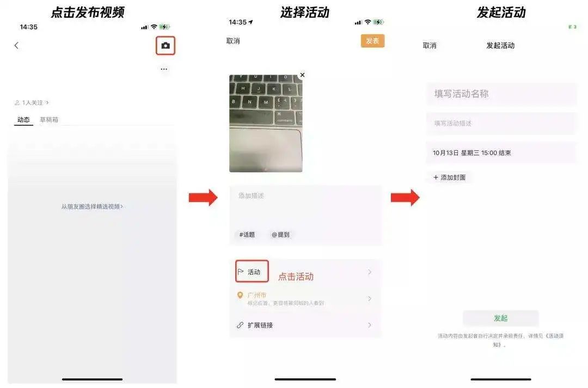
Task: Select the 10月13日 end time field
Action: (x=501, y=152)
